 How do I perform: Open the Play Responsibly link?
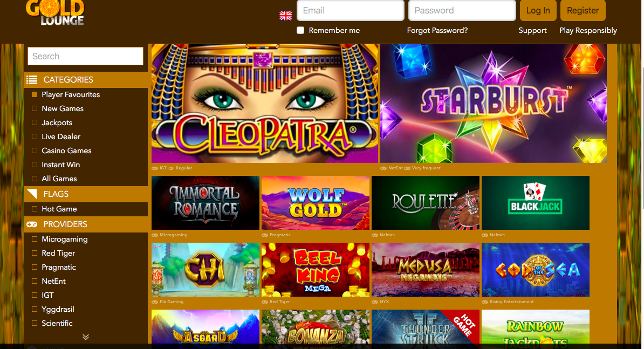point(588,30)
